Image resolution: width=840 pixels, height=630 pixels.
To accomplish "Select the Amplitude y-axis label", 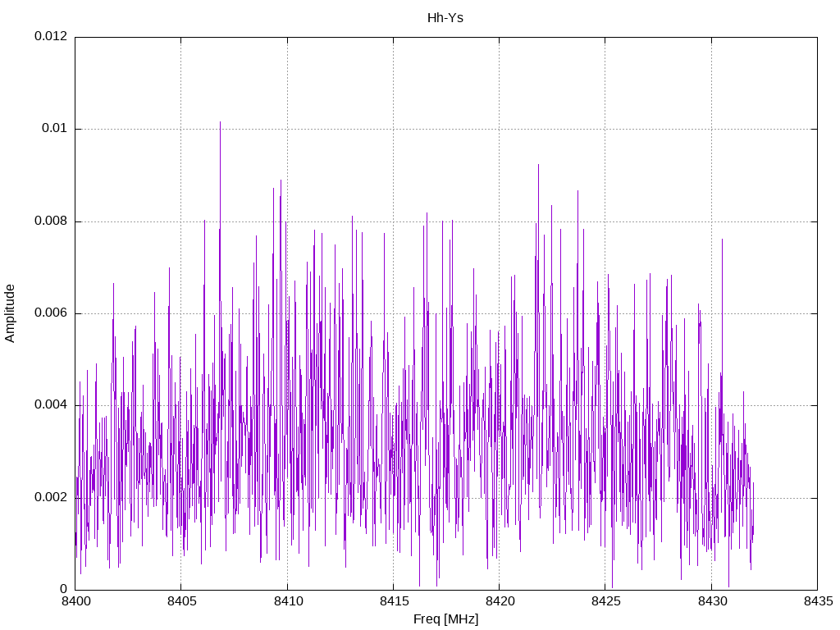I will coord(10,313).
